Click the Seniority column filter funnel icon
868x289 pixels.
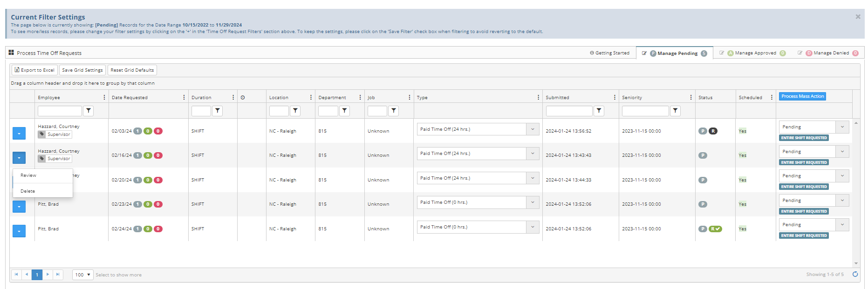point(675,111)
